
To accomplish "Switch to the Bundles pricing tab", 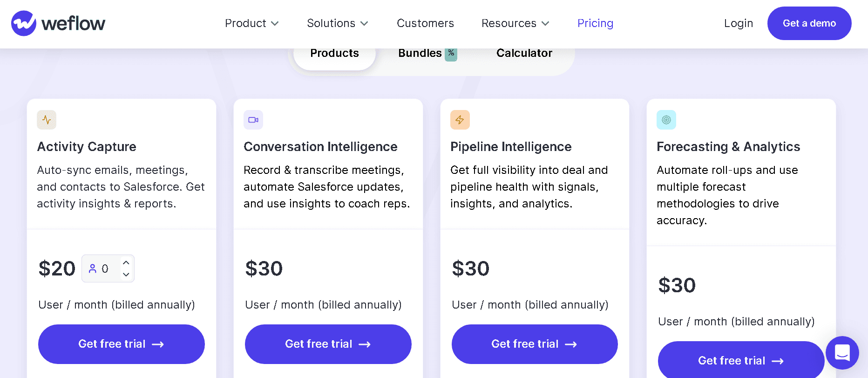I will [x=420, y=53].
